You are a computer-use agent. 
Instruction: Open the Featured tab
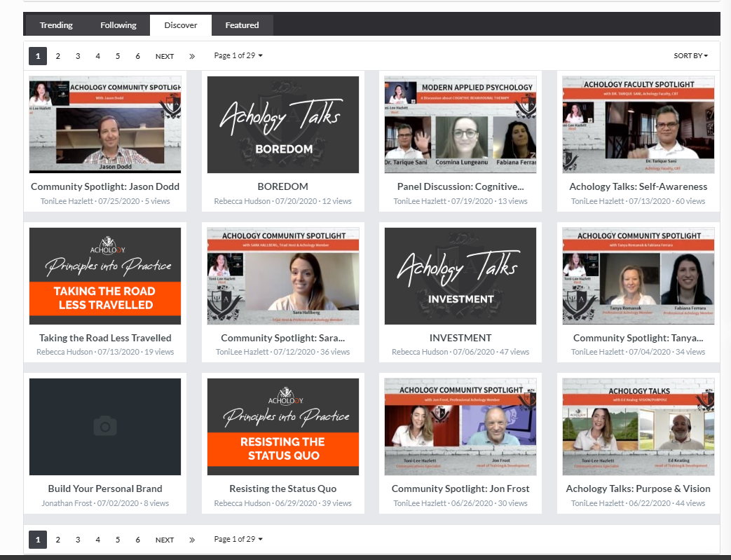click(242, 25)
